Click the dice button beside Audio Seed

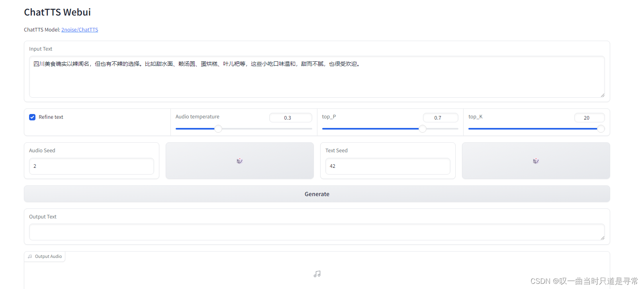[239, 161]
